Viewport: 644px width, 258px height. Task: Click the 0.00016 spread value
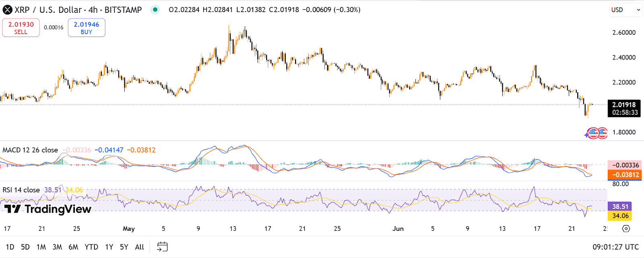(x=54, y=28)
